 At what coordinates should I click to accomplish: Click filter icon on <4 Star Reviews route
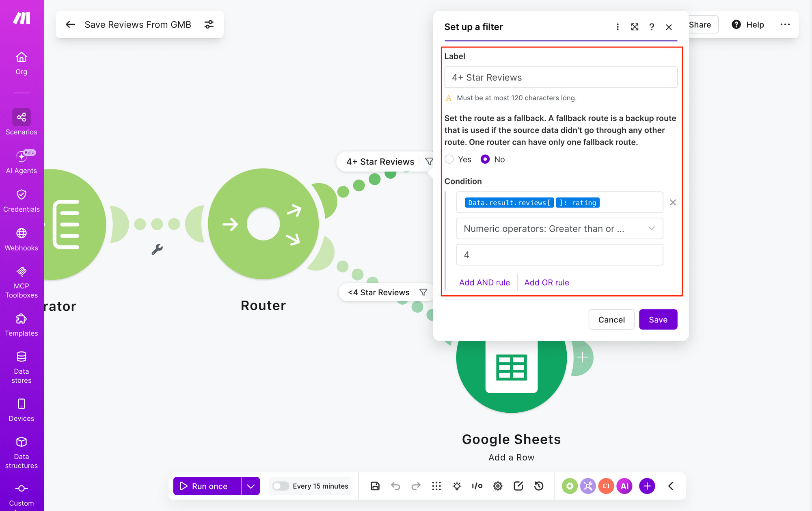coord(423,292)
